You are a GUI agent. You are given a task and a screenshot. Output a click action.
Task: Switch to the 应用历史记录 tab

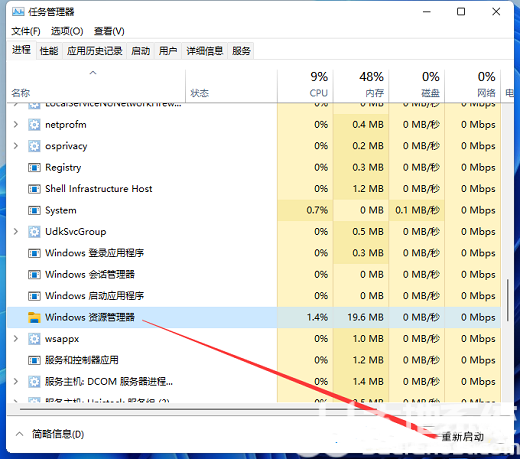(95, 51)
